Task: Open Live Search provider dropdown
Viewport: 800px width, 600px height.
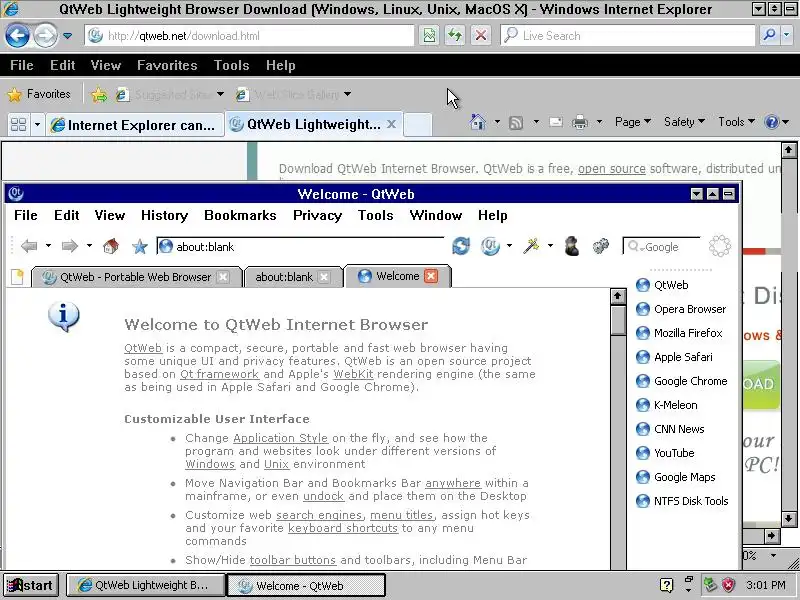Action: pyautogui.click(x=786, y=36)
